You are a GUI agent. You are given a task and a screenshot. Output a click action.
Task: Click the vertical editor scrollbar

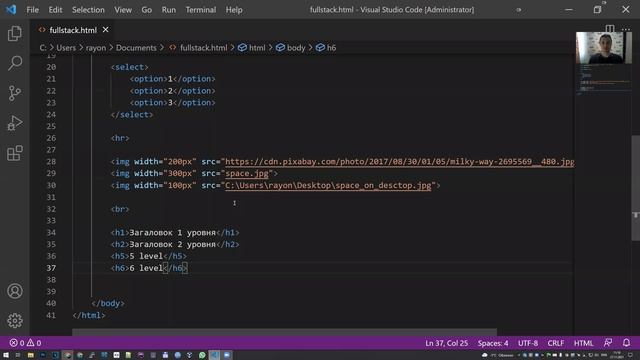(636, 188)
